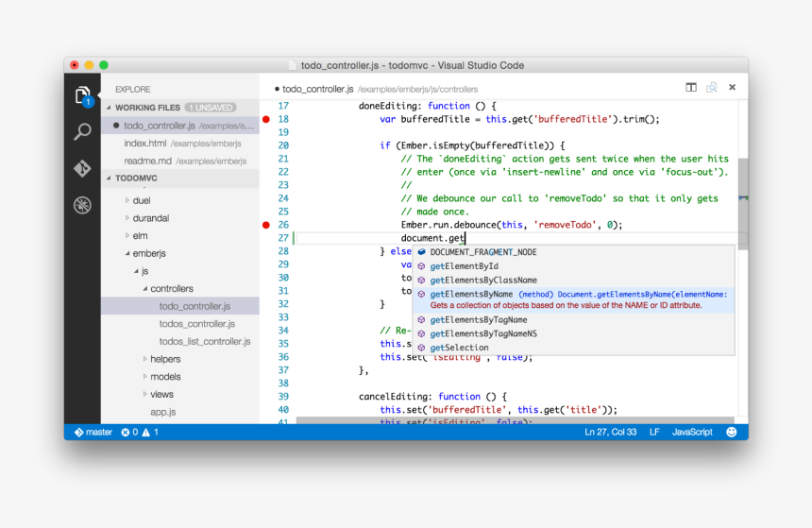Click the editor vertical scrollbar

(x=743, y=204)
